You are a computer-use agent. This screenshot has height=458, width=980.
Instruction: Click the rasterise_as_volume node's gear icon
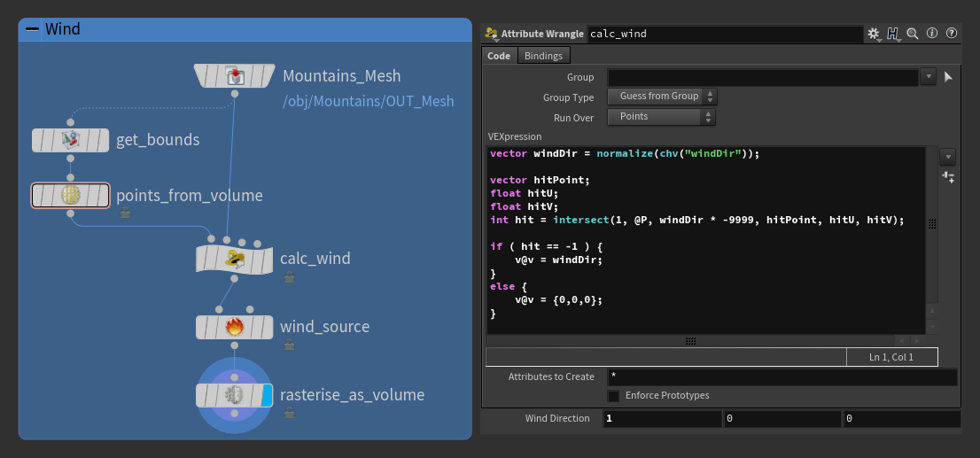pyautogui.click(x=234, y=395)
